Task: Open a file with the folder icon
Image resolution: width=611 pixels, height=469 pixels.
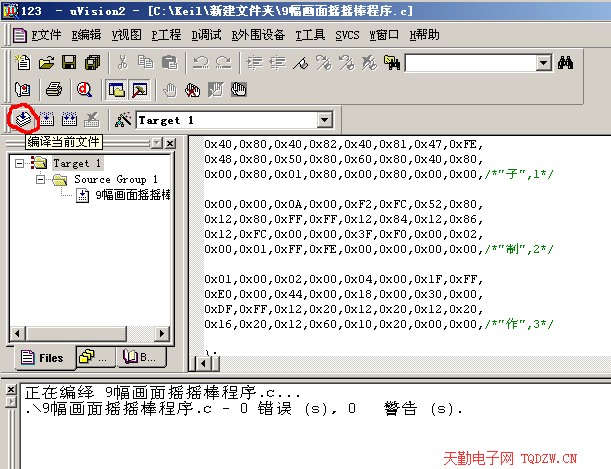Action: pos(46,62)
